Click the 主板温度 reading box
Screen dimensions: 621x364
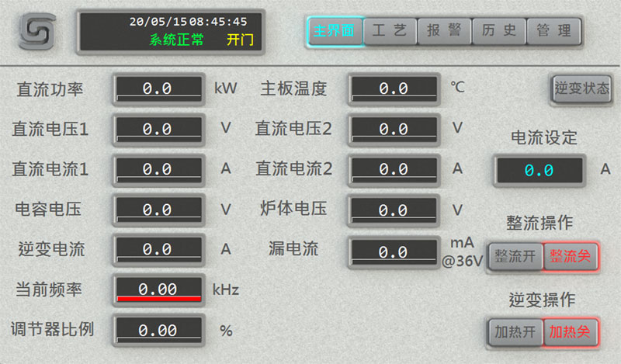coord(394,88)
